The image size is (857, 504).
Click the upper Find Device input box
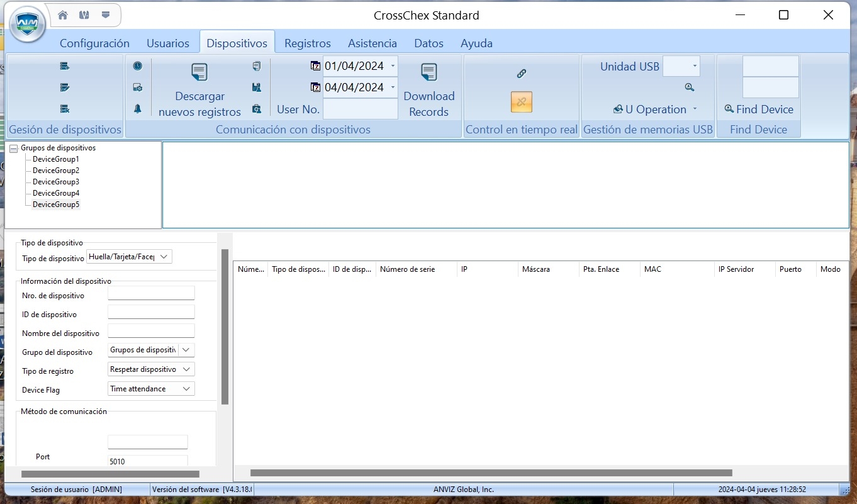[771, 66]
